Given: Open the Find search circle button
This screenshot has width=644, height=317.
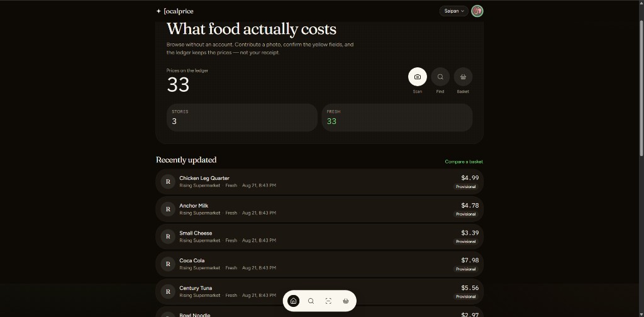Looking at the screenshot, I should (440, 77).
